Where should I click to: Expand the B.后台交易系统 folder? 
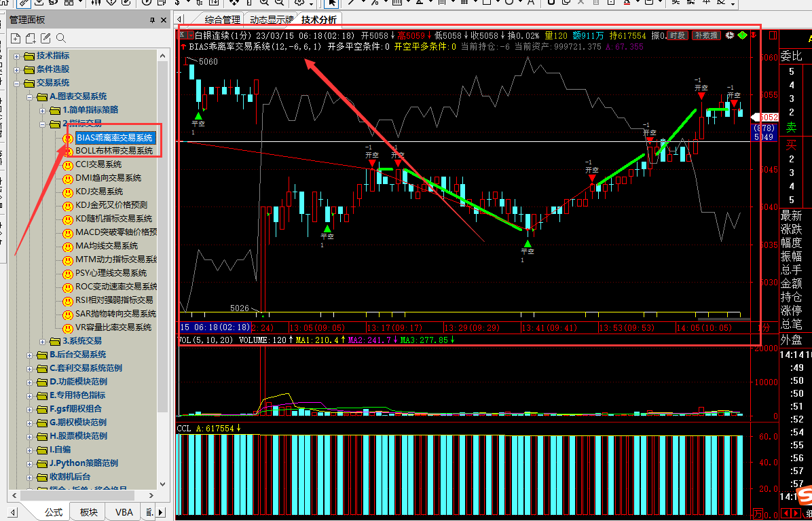[x=30, y=355]
